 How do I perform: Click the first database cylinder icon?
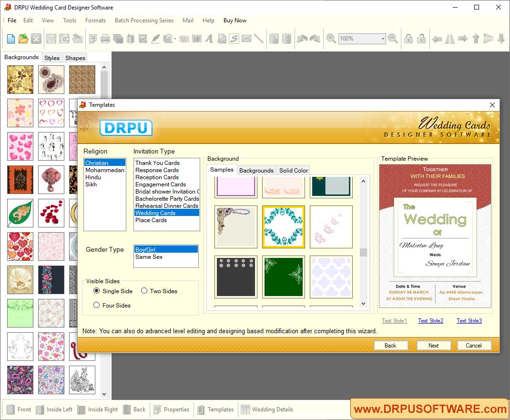pyautogui.click(x=274, y=39)
